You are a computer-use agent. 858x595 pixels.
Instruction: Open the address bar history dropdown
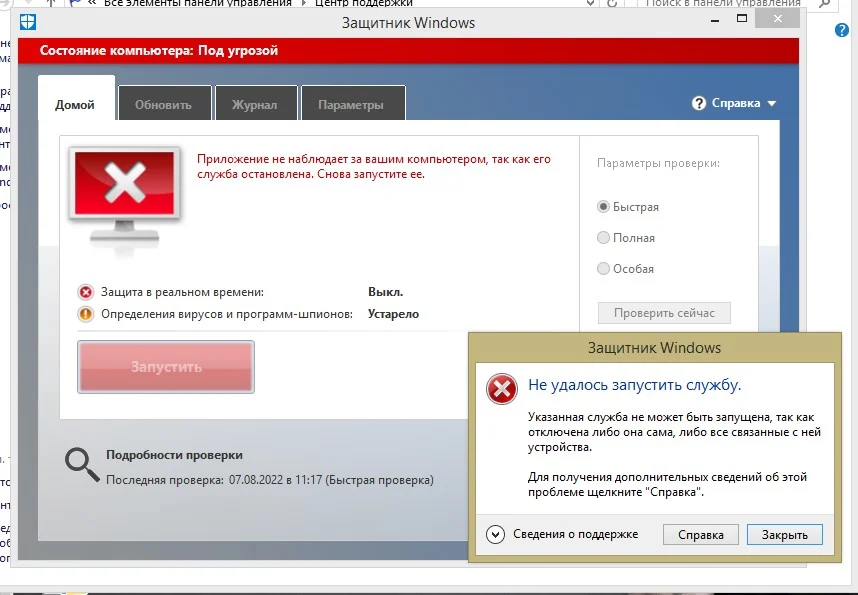pyautogui.click(x=590, y=3)
